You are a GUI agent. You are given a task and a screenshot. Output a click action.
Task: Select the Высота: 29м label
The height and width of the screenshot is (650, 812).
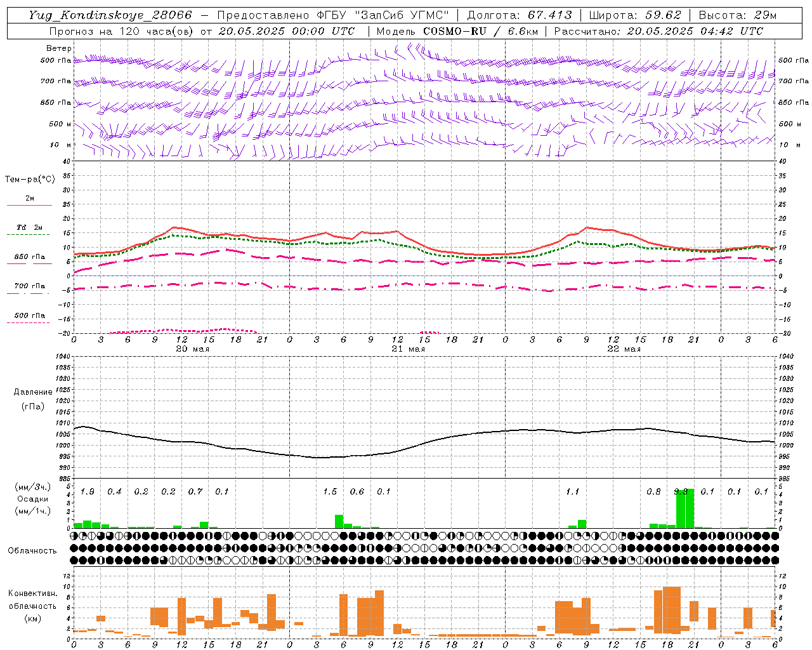click(x=737, y=15)
